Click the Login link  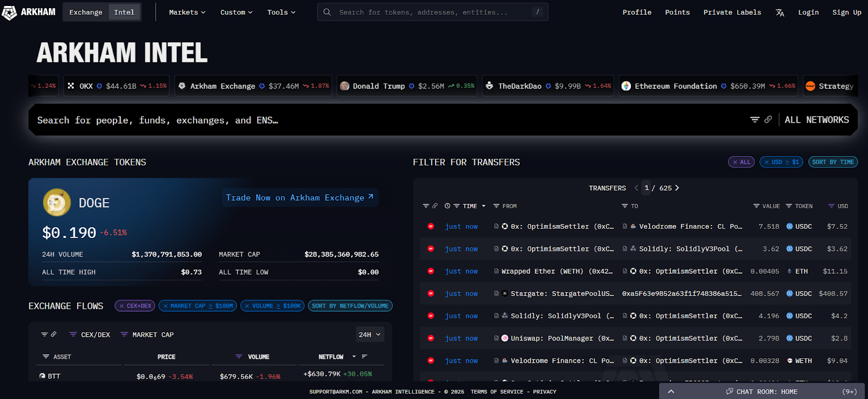click(808, 12)
